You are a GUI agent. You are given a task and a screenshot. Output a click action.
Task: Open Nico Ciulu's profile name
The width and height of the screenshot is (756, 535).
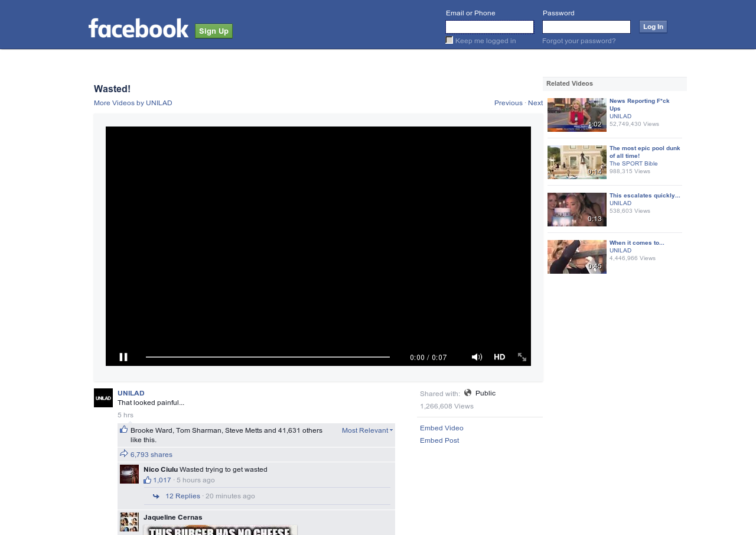coord(161,469)
